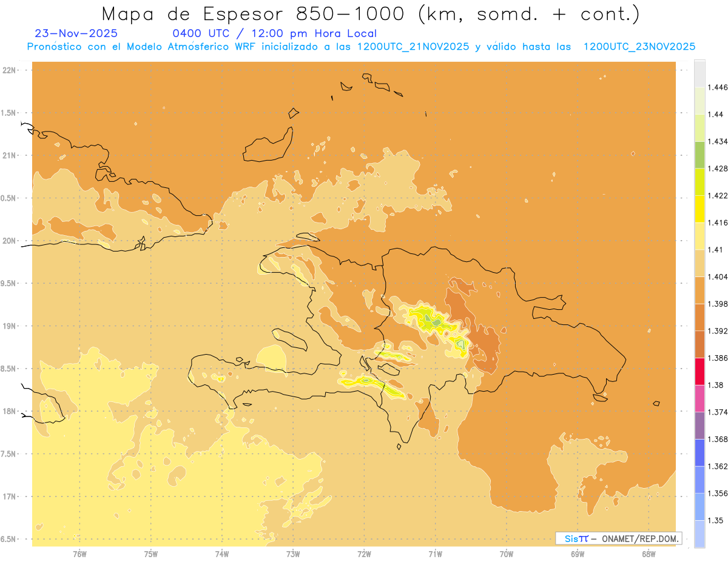Click the purple legend swatch between 1.368 and 1.374

[699, 425]
